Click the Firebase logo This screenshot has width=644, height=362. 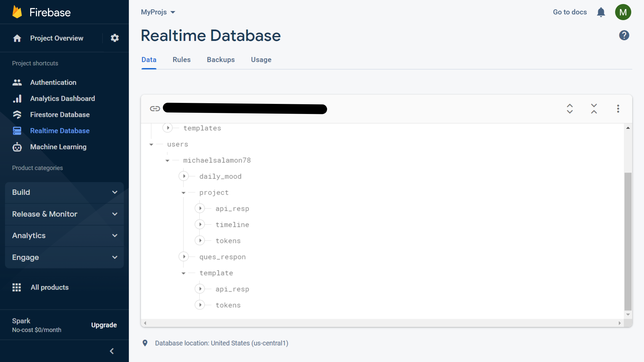tap(42, 12)
